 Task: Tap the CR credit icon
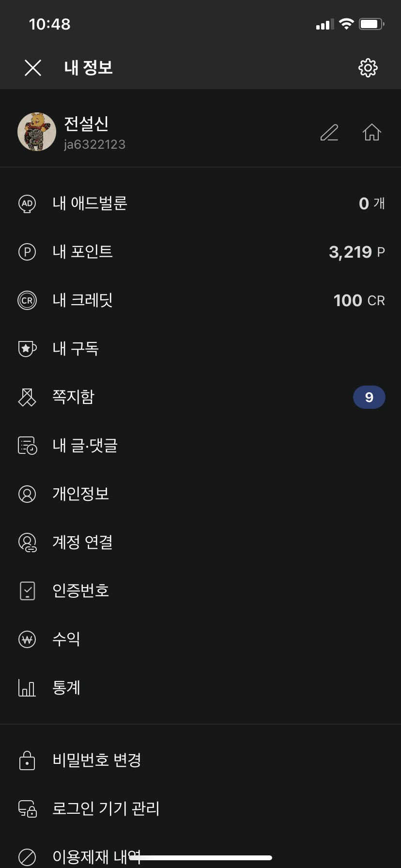point(27,300)
